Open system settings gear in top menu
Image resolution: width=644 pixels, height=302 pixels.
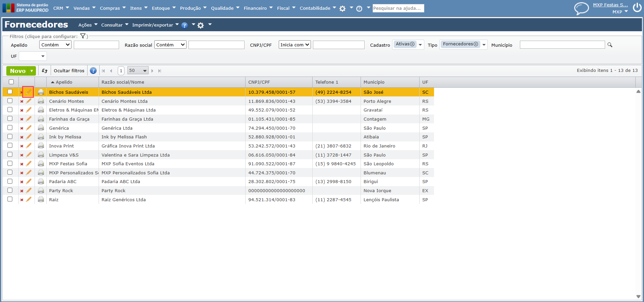pos(342,9)
